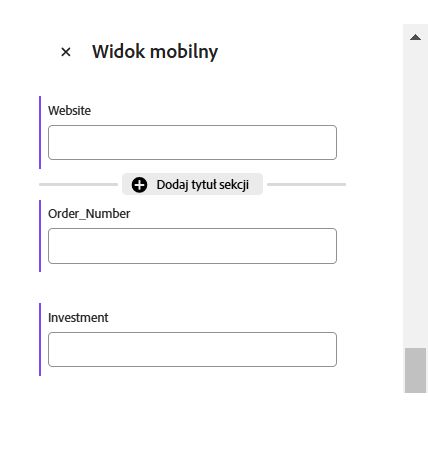Image resolution: width=428 pixels, height=453 pixels.
Task: Click the vertical scrollbar thumb
Action: pos(415,370)
